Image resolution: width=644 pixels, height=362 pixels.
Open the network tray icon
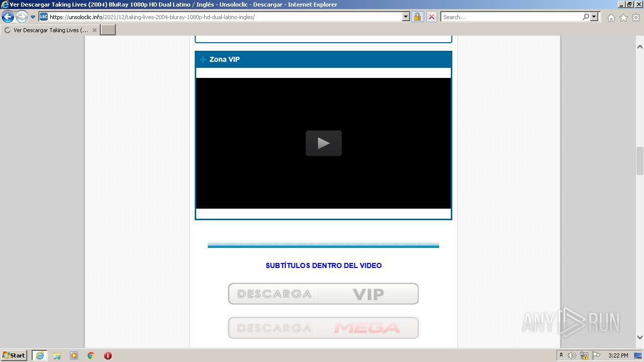[584, 355]
